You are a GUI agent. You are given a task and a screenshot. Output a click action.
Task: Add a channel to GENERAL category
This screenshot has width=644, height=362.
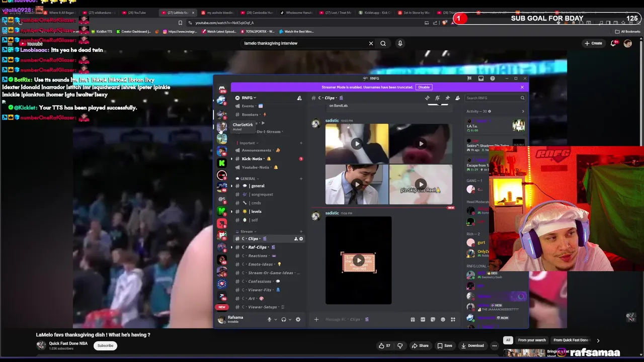click(x=301, y=178)
